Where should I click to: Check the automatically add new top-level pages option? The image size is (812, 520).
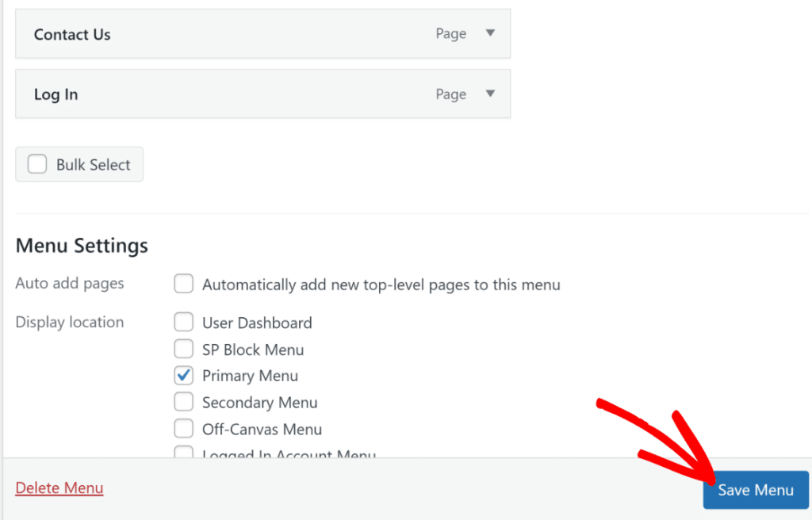[183, 284]
